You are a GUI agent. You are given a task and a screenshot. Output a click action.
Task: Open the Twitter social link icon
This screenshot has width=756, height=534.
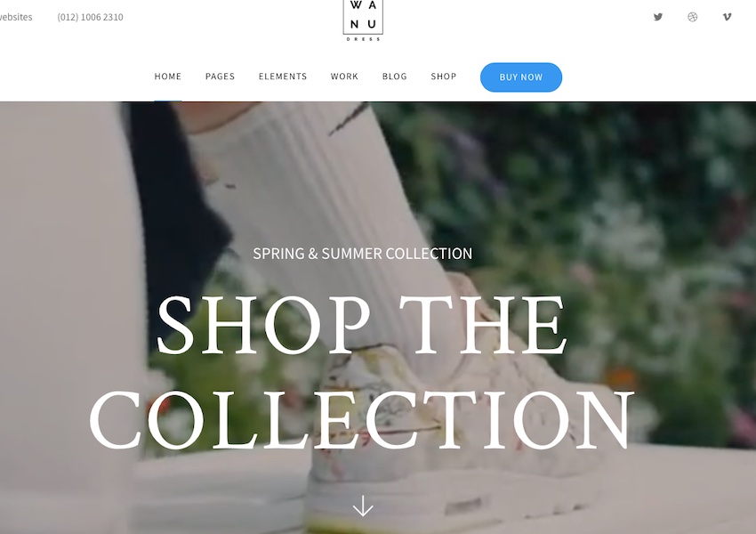point(657,17)
